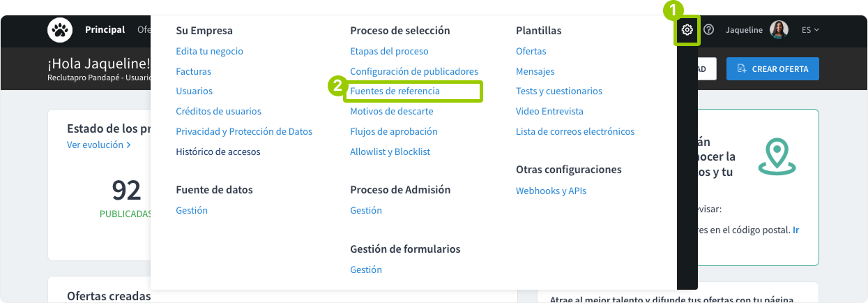Open Gestión under Fuente de datos

click(x=192, y=210)
